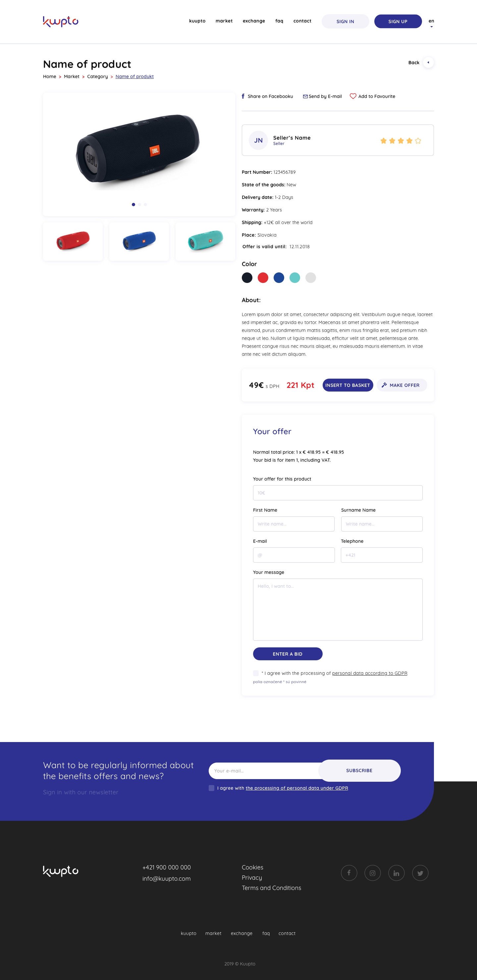
Task: Select the first image carousel dot
Action: point(133,205)
